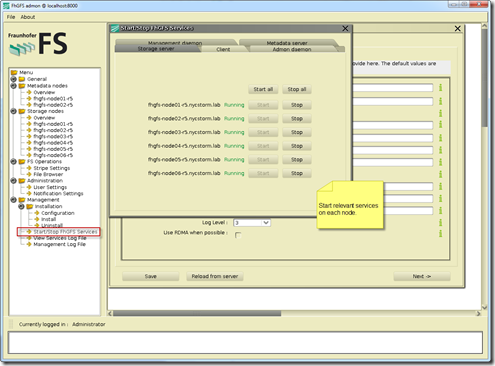Click the first green info icon
This screenshot has width=495, height=366.
click(441, 87)
